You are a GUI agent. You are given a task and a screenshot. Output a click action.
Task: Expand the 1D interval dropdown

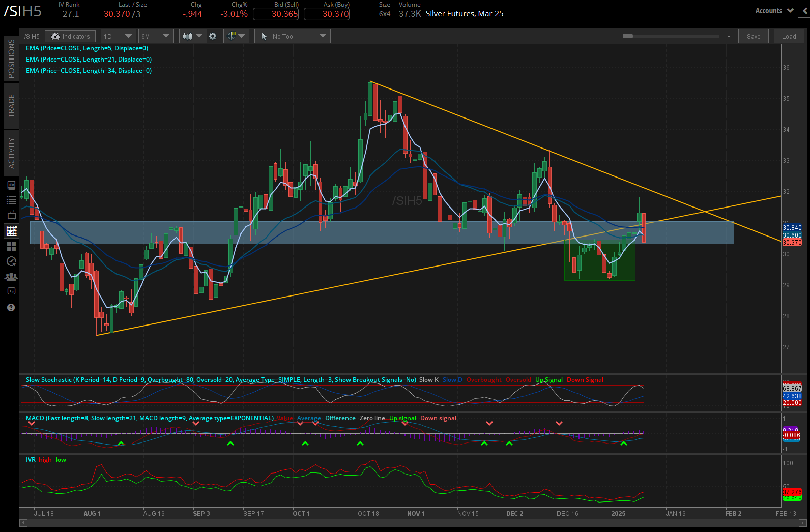click(x=118, y=36)
